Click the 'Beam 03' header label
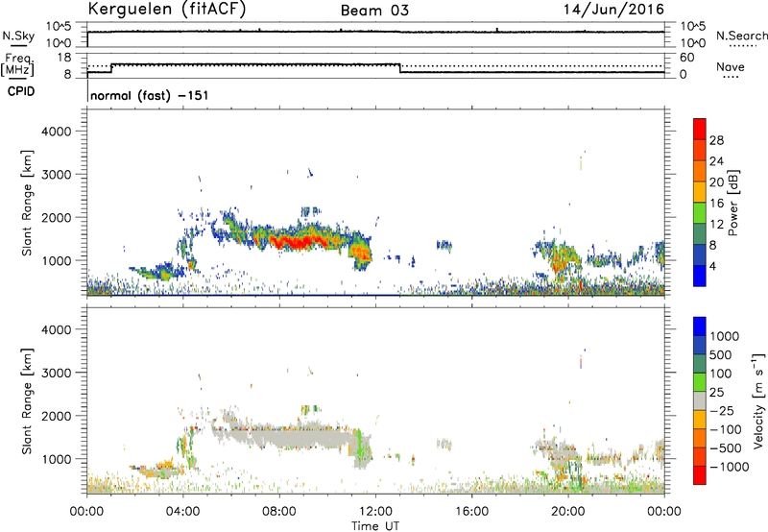Viewport: 768px width, 532px height. point(374,11)
